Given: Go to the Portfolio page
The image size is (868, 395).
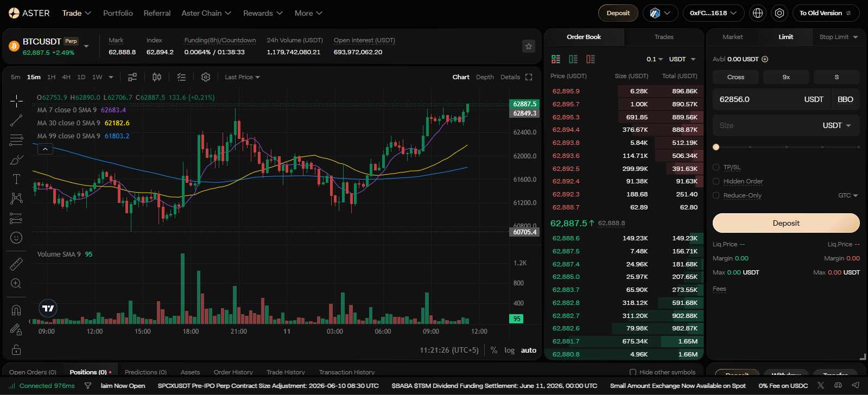Looking at the screenshot, I should click(118, 13).
